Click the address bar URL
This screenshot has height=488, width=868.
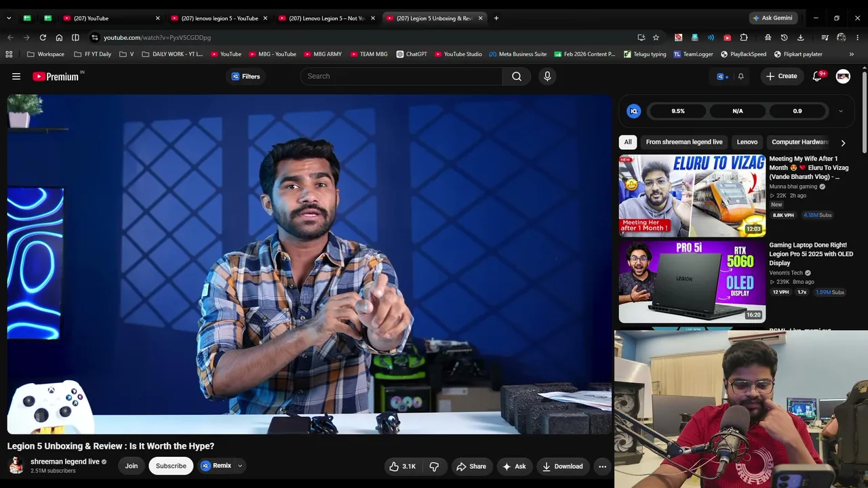[x=157, y=37]
